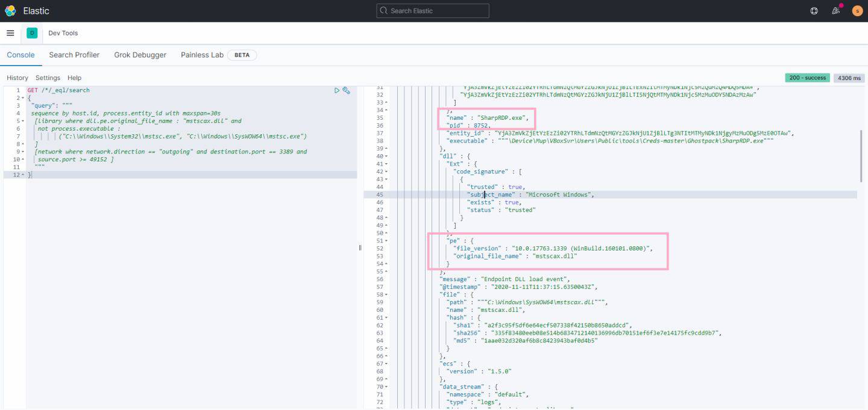The image size is (868, 410).
Task: Open the hamburger navigation menu
Action: 10,33
